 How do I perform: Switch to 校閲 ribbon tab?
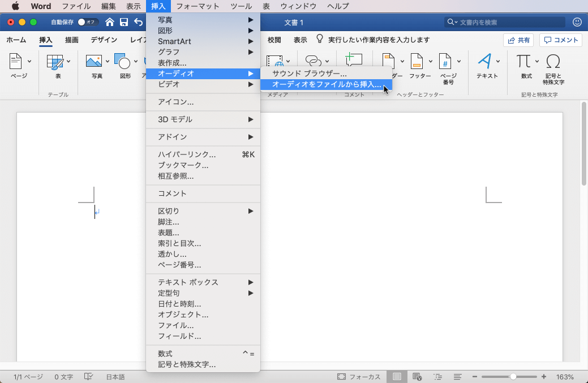click(x=274, y=40)
